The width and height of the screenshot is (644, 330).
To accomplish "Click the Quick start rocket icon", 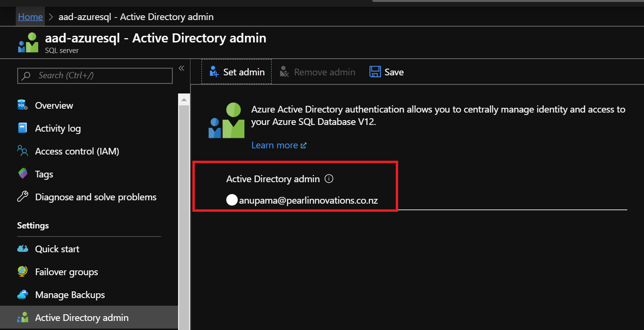I will pyautogui.click(x=22, y=248).
